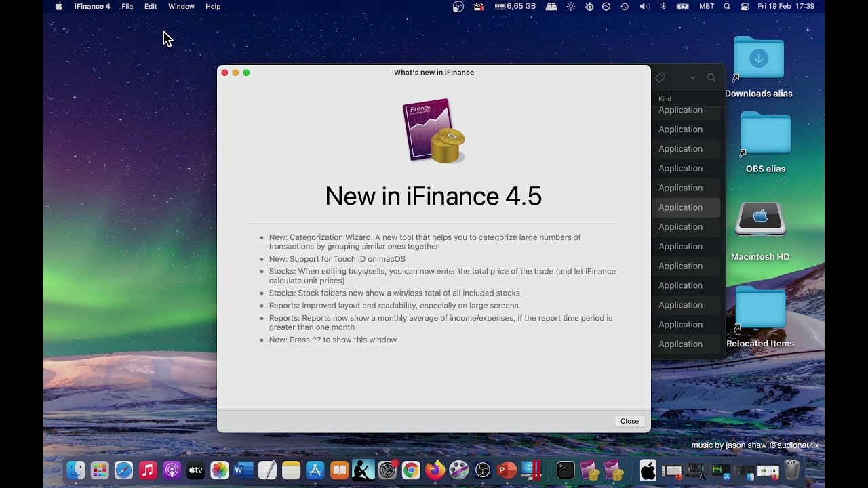
Task: Click the 'New in iFinance 4.5' heading
Action: 433,196
